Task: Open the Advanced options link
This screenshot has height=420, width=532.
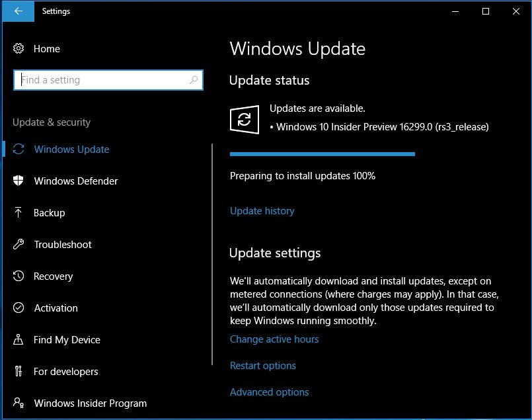Action: (x=269, y=392)
